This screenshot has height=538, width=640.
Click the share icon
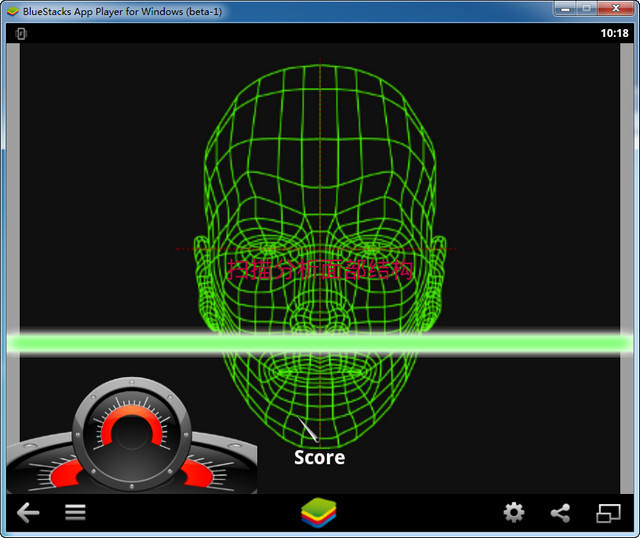point(560,513)
